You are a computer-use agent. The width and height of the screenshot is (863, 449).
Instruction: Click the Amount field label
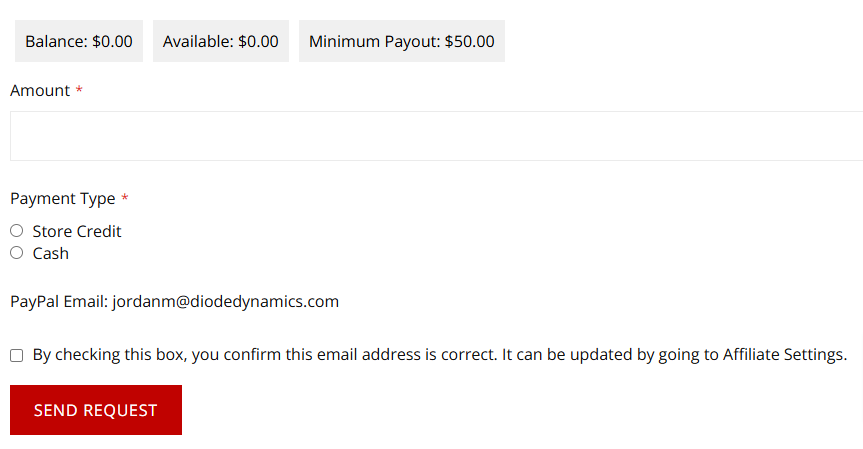[40, 91]
